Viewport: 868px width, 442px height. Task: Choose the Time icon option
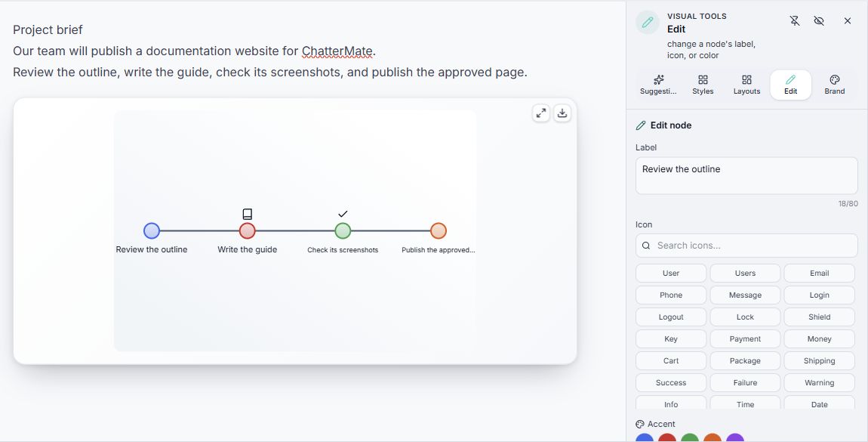(x=745, y=403)
